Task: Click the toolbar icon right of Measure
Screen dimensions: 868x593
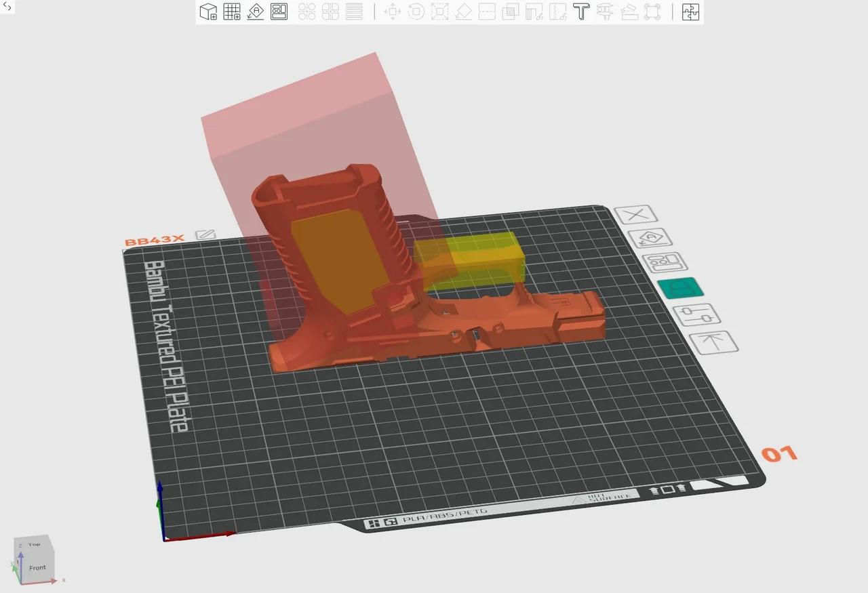Action: [x=629, y=12]
